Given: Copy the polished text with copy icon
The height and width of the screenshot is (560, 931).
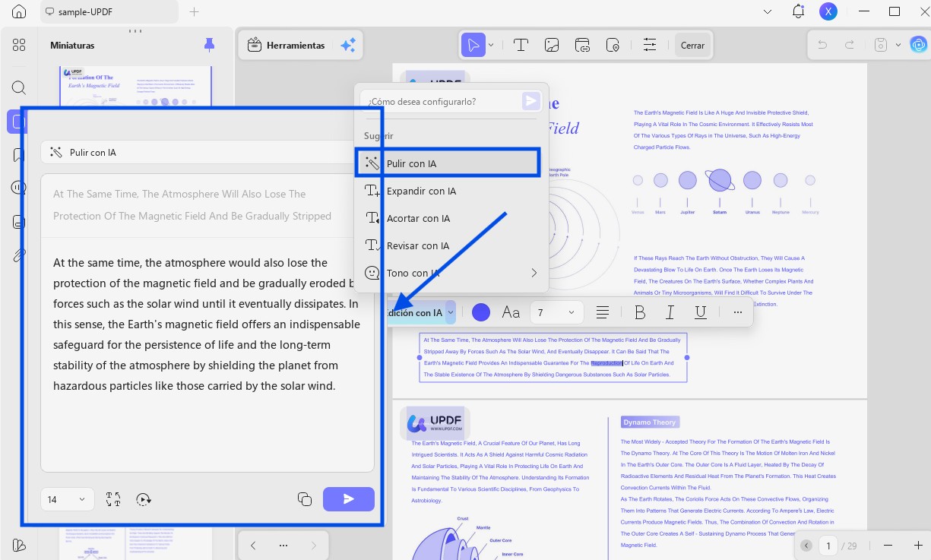Looking at the screenshot, I should (x=305, y=499).
